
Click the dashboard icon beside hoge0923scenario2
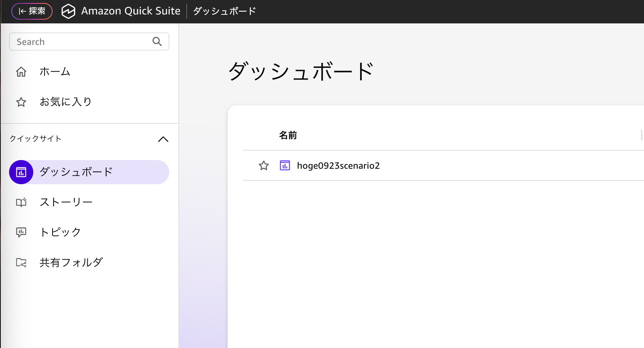(285, 165)
